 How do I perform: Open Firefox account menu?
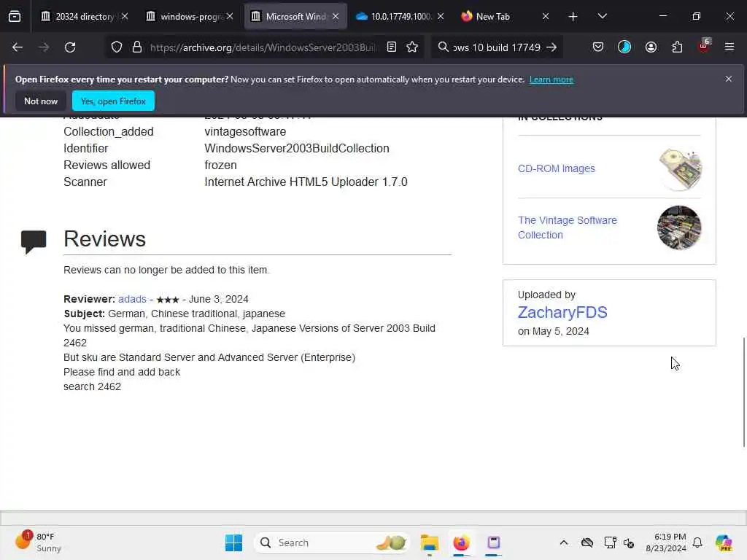click(x=651, y=47)
